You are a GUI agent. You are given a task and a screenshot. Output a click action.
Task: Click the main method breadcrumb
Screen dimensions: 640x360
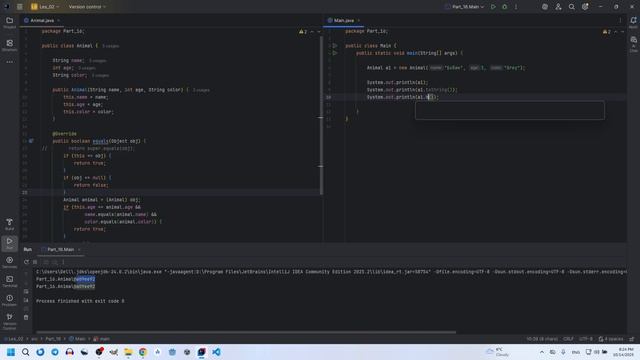102,339
